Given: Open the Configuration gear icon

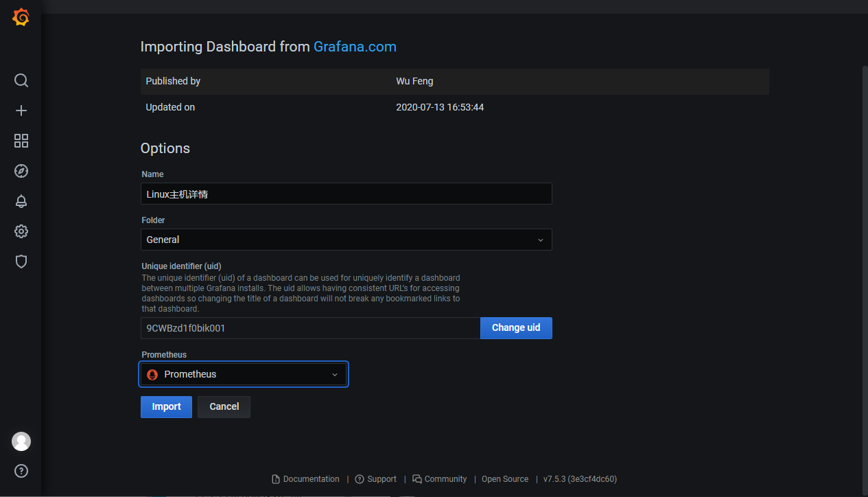Looking at the screenshot, I should [x=21, y=231].
